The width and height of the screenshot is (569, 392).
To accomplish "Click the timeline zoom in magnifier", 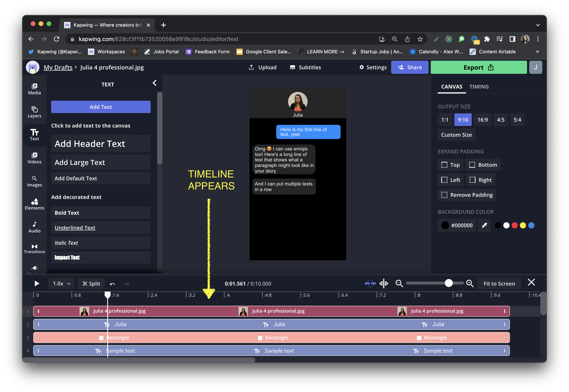I will (x=470, y=283).
